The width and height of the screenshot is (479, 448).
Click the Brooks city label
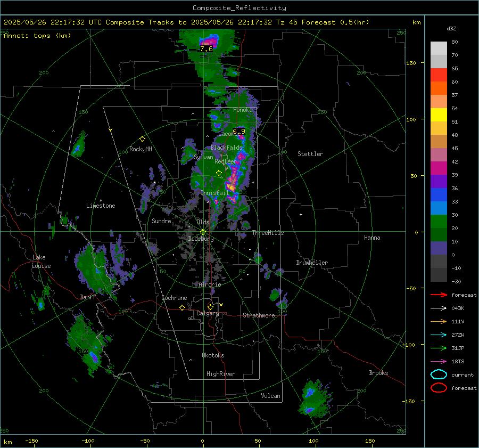[x=378, y=373]
